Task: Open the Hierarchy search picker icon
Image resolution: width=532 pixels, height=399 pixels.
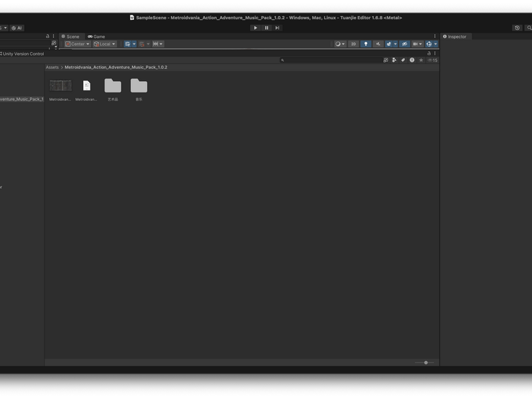Action: coord(54,43)
